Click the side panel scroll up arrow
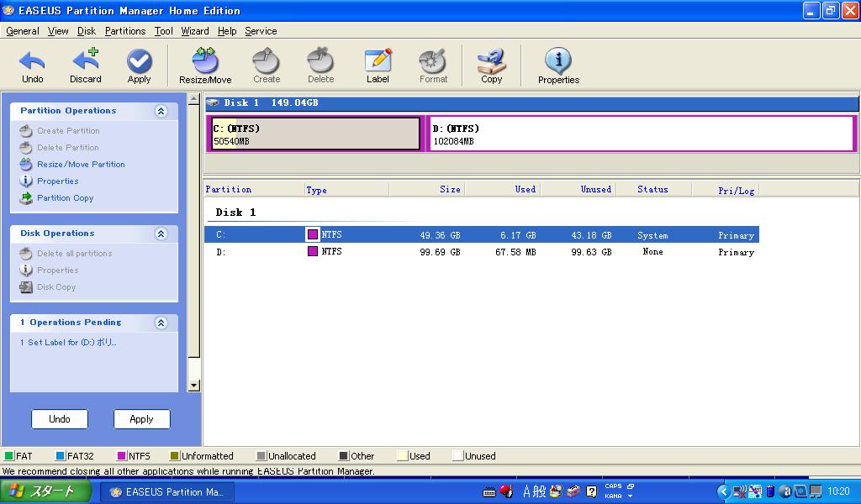Image resolution: width=861 pixels, height=504 pixels. [x=193, y=99]
